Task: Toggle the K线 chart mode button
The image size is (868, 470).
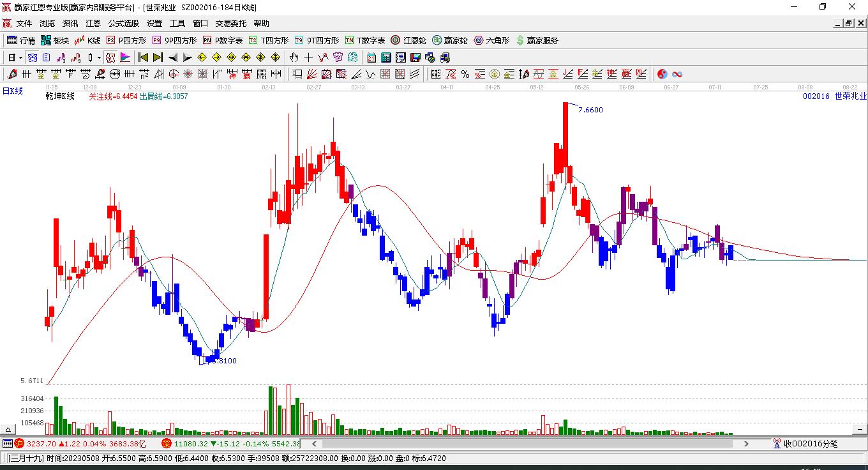Action: coord(87,40)
